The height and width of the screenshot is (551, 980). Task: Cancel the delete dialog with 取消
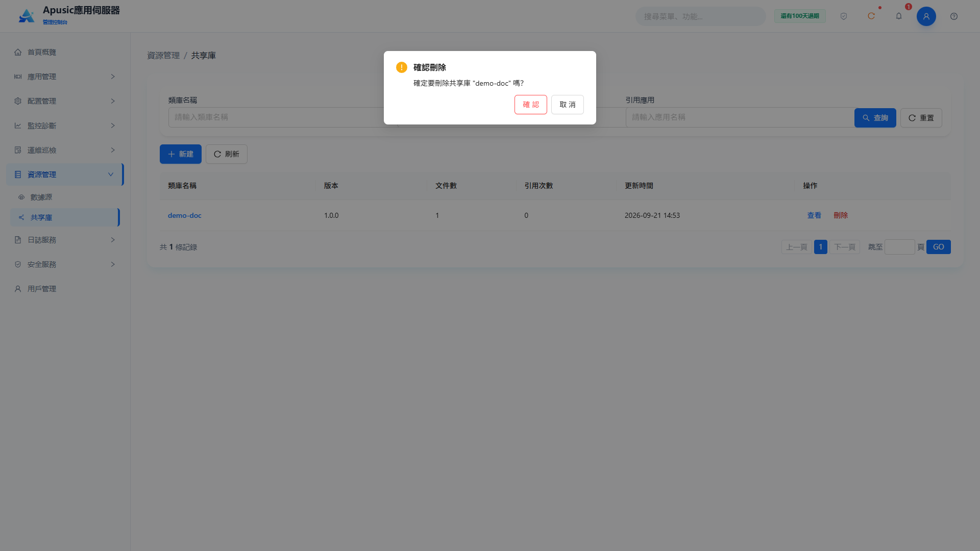coord(568,105)
